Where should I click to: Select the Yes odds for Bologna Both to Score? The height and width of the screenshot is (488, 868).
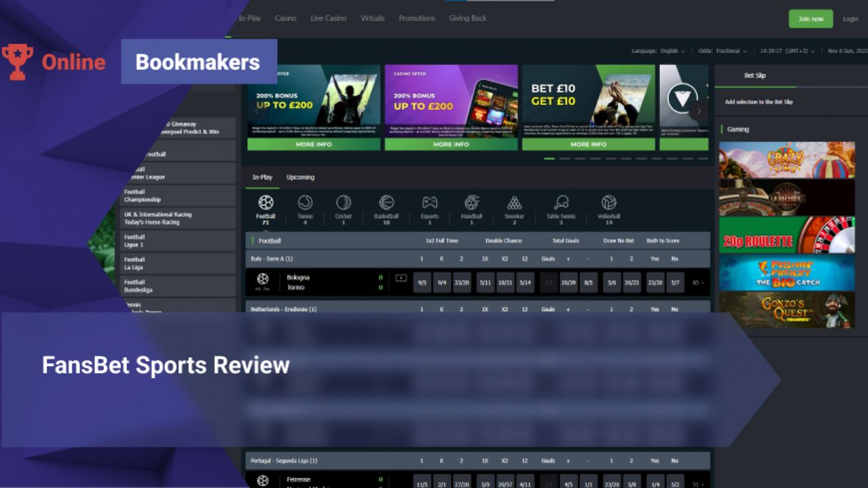654,283
